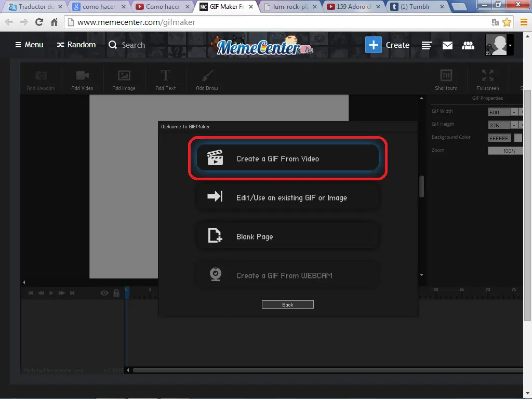Open the Background Color swatch

coord(518,138)
